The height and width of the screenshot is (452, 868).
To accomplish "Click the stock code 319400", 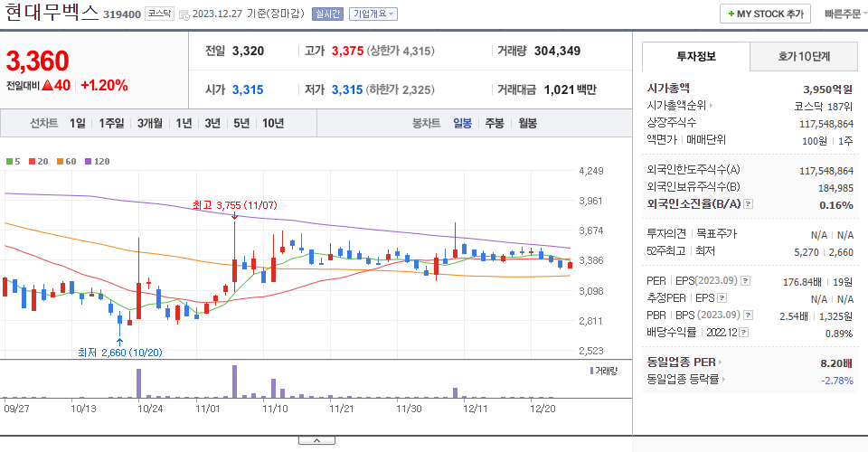I will [x=122, y=14].
